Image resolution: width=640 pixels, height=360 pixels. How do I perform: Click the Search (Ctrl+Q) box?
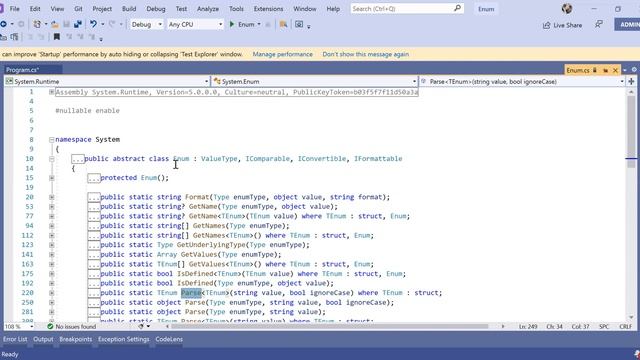point(407,9)
